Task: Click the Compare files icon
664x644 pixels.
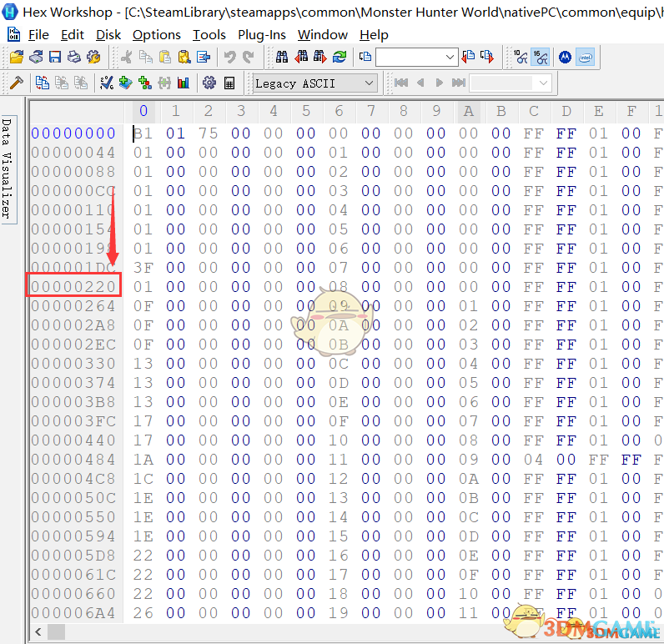Action: pos(42,83)
